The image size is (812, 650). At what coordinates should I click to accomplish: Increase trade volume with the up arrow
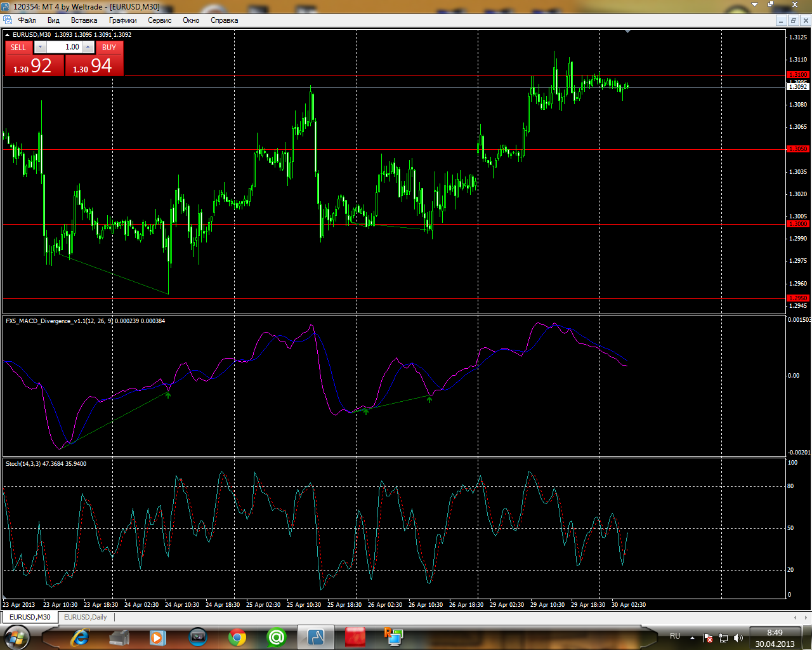(88, 48)
